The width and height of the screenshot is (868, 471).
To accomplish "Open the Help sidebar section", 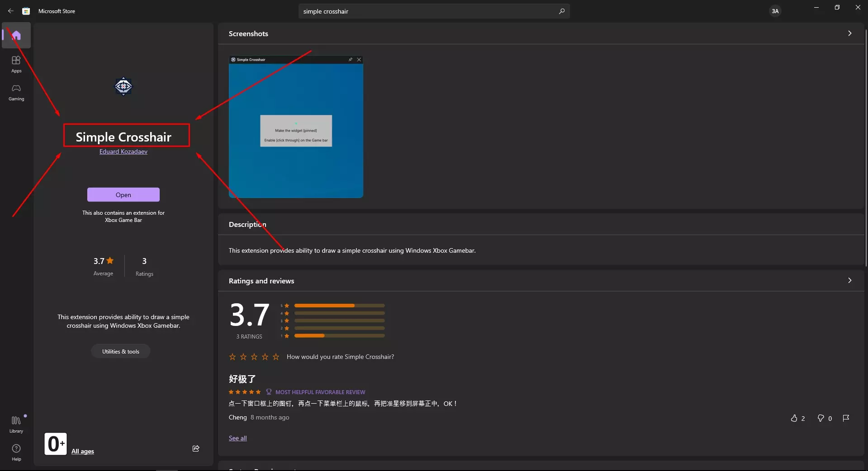I will click(16, 452).
